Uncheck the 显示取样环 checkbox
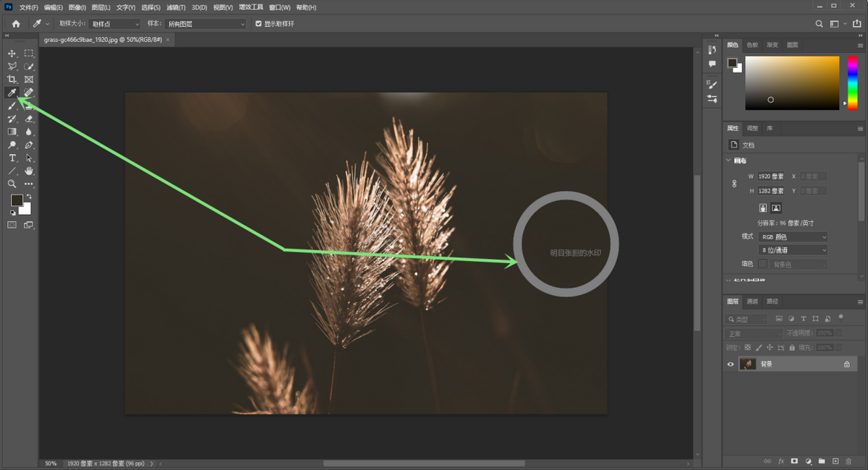868x470 pixels. coord(259,24)
